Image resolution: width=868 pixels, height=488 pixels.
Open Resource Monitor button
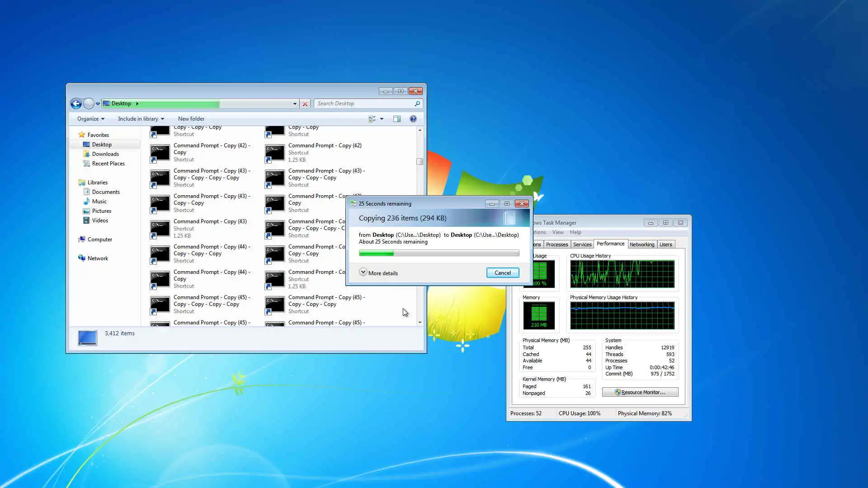(640, 392)
